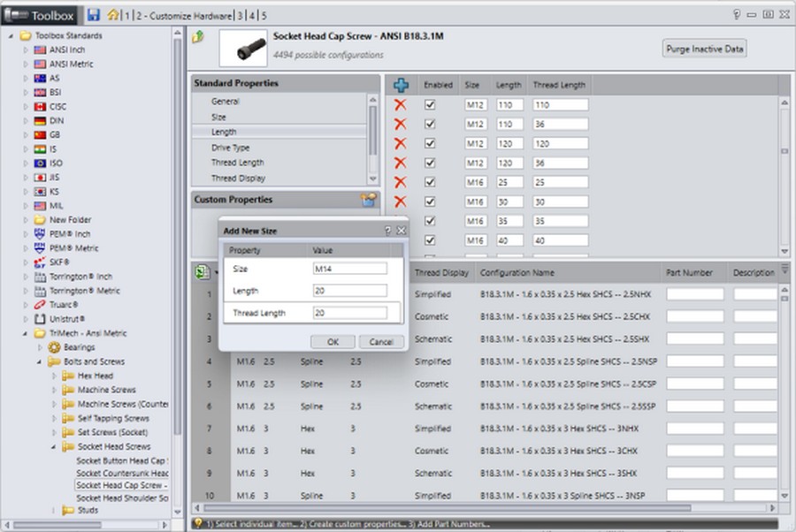The height and width of the screenshot is (532, 796).
Task: Expand the Machine Screws folder
Action: (54, 390)
